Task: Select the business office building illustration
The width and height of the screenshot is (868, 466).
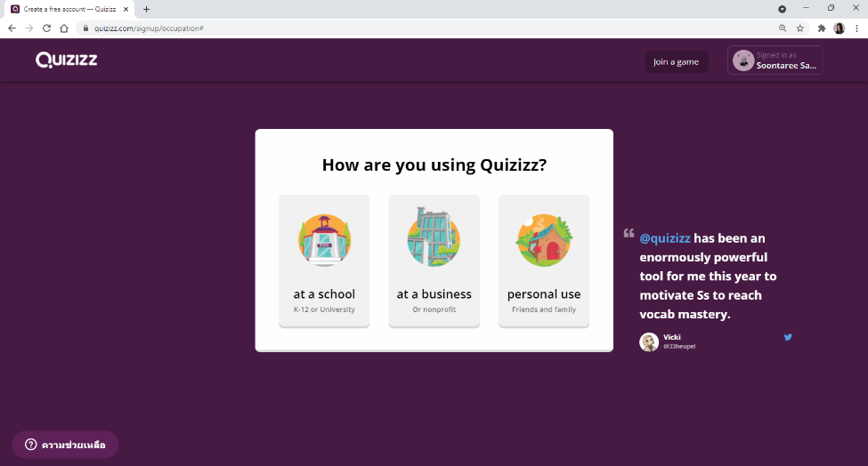Action: pos(434,237)
